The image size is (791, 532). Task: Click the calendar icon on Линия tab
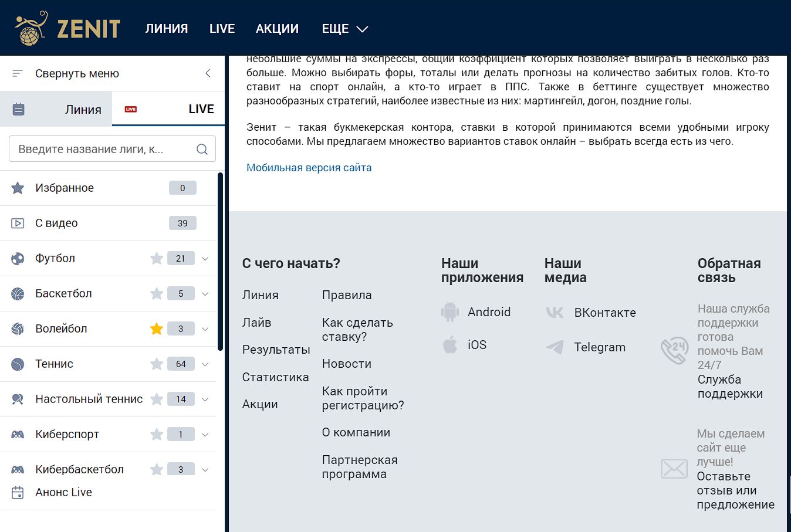(19, 109)
